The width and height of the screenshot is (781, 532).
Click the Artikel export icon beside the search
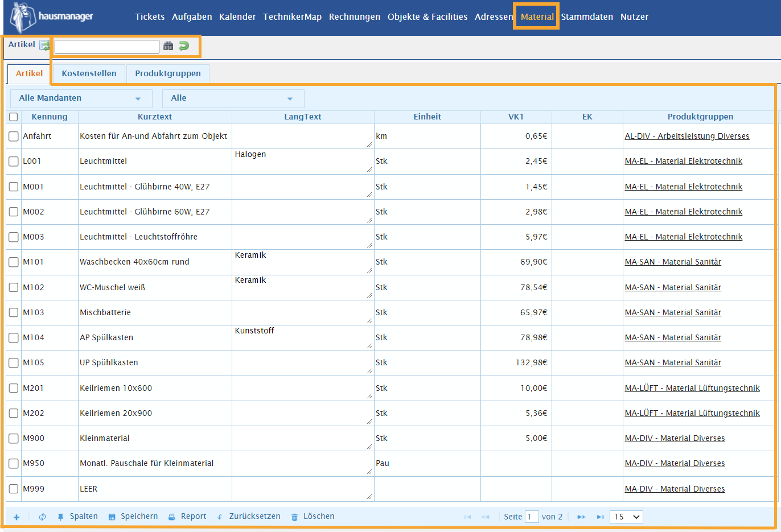[44, 46]
